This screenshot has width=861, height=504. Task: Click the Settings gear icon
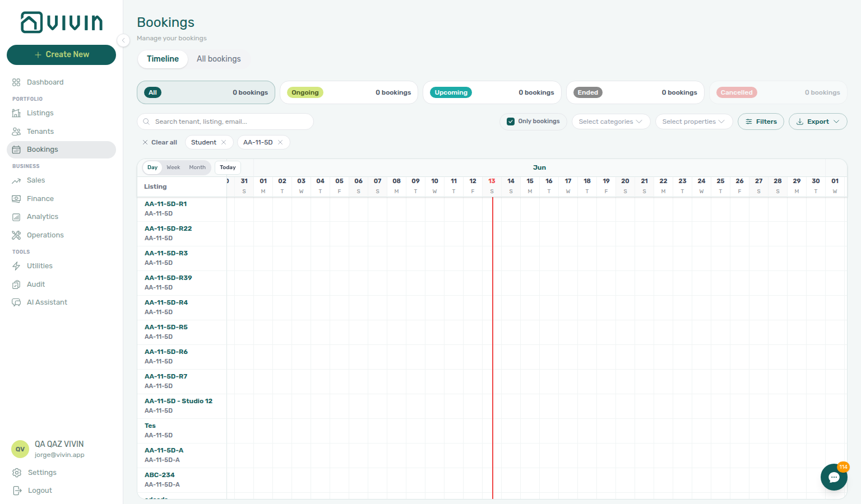(x=17, y=473)
